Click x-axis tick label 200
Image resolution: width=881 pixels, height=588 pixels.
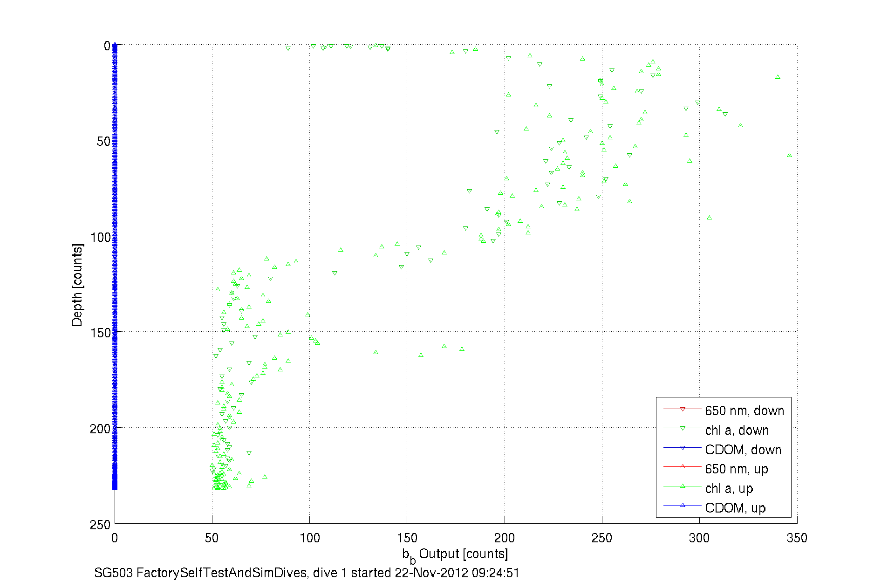(x=505, y=538)
